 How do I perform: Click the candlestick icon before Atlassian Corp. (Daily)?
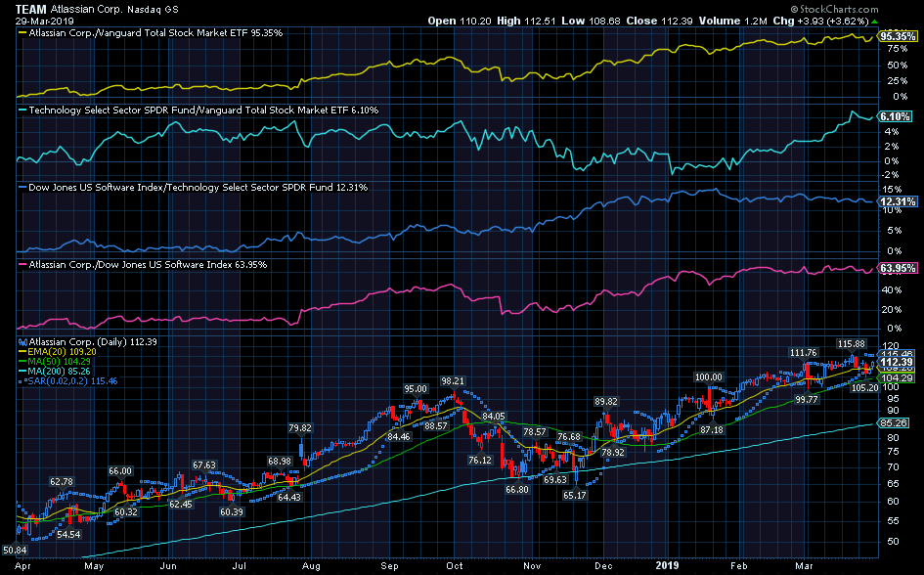pyautogui.click(x=23, y=341)
